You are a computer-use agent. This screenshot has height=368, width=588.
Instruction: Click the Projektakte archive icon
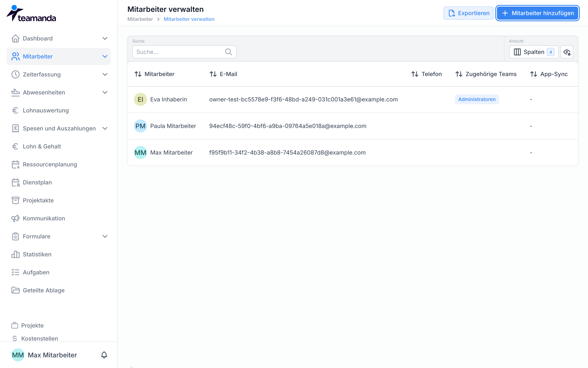(15, 200)
